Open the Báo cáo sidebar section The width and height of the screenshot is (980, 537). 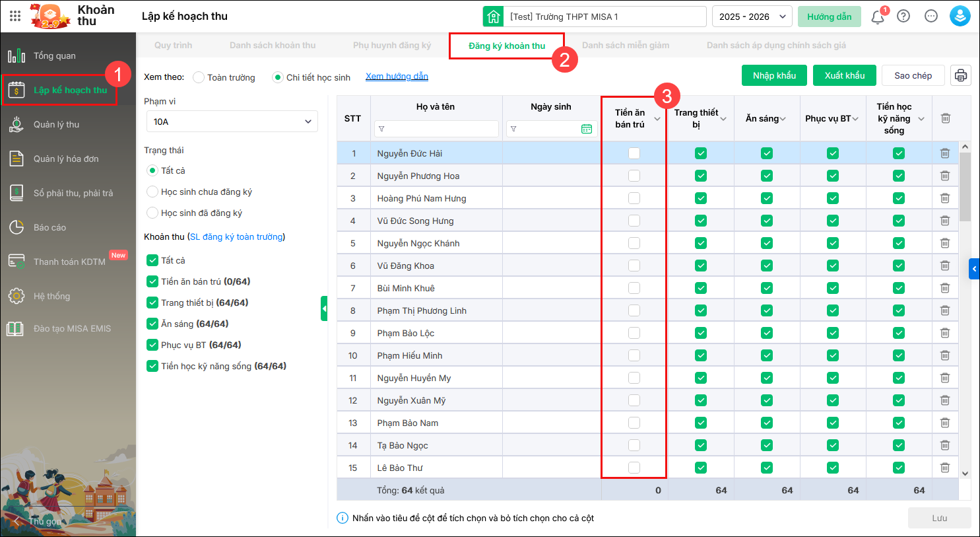pos(50,227)
